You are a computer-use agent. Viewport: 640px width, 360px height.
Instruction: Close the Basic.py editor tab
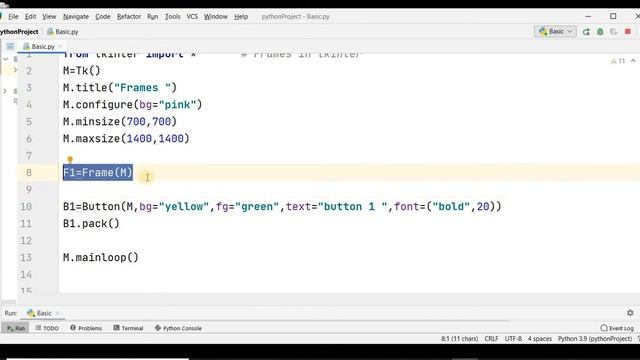tap(60, 47)
